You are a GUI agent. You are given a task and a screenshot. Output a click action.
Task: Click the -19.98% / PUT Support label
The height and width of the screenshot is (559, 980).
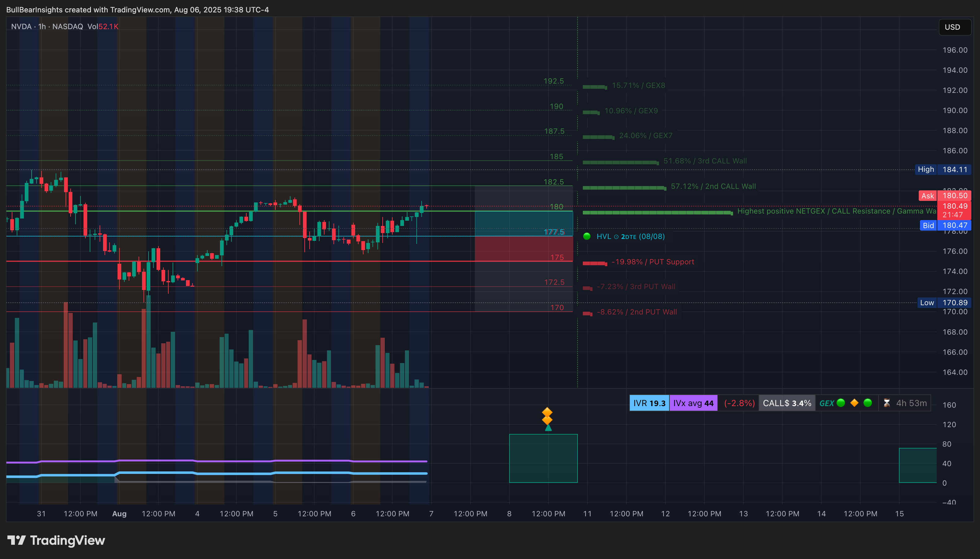[653, 262]
